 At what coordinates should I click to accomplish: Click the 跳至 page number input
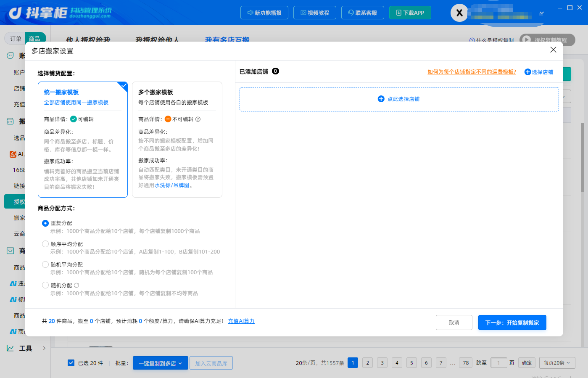(x=499, y=363)
